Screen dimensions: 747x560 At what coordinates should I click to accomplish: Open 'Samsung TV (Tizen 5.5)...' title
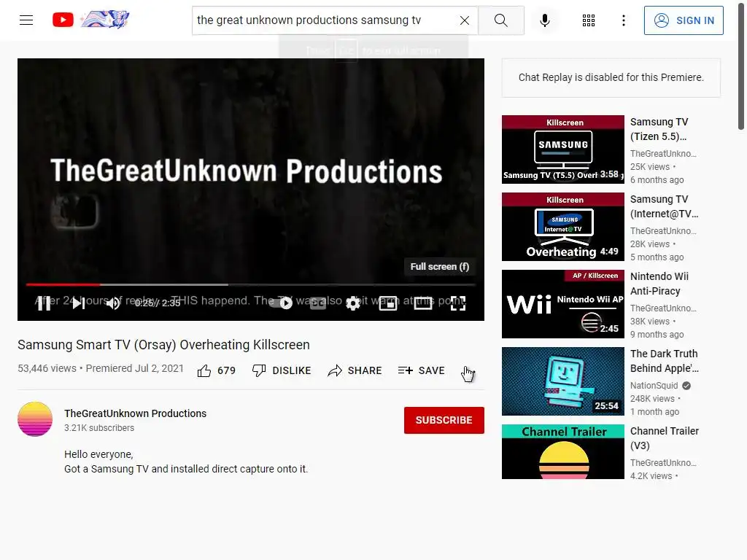659,129
